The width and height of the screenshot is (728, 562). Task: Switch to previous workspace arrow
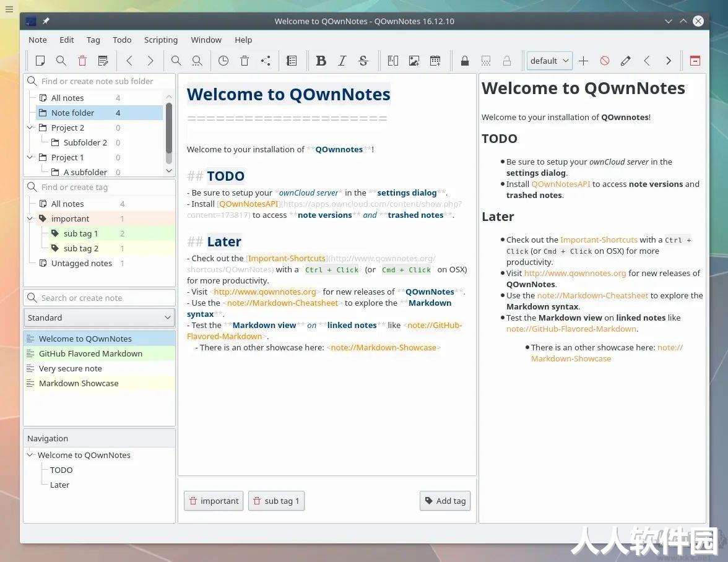pos(647,61)
